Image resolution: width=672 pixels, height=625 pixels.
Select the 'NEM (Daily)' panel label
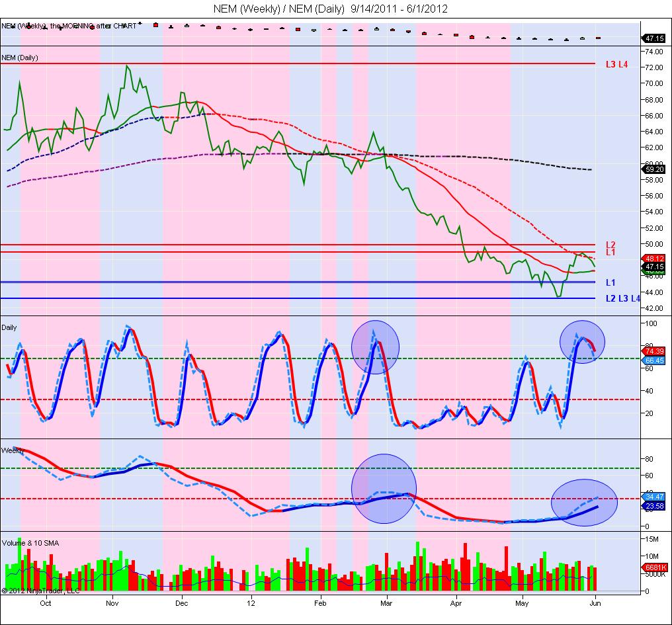[20, 58]
